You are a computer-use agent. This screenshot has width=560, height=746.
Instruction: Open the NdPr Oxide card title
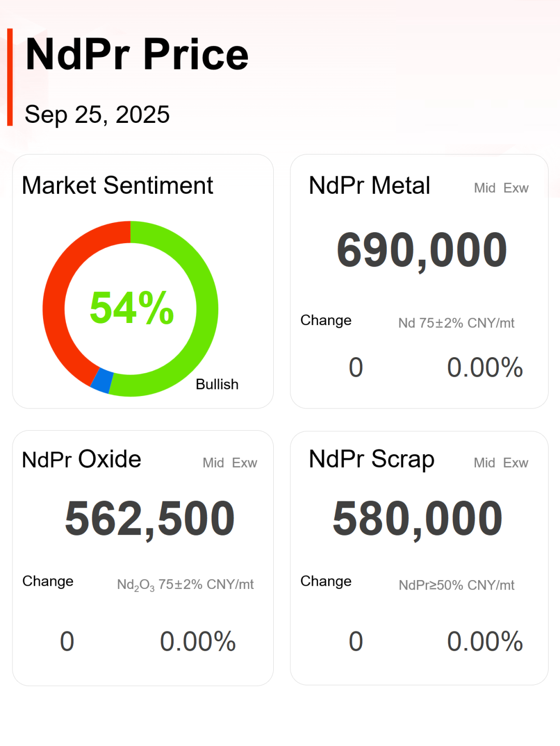(x=81, y=459)
